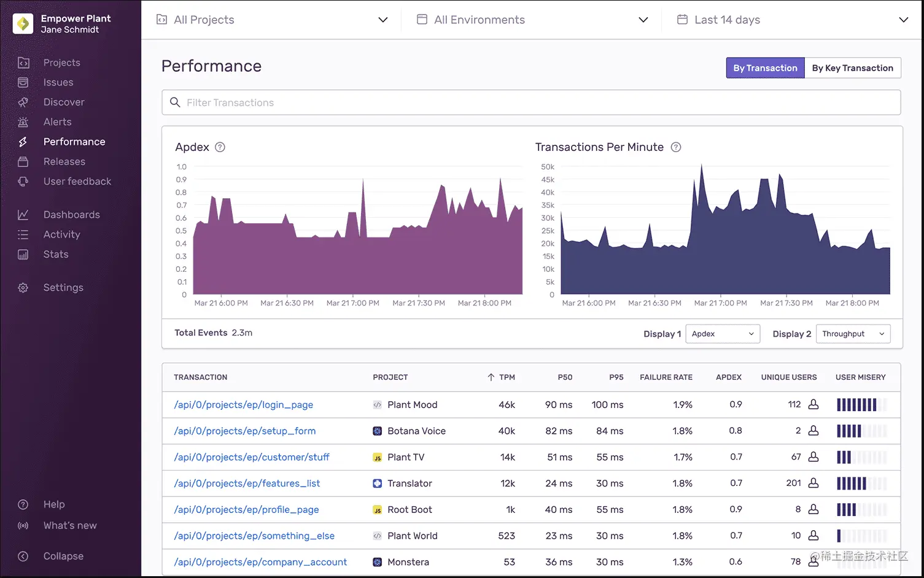Open Projects icon in sidebar

(x=23, y=63)
